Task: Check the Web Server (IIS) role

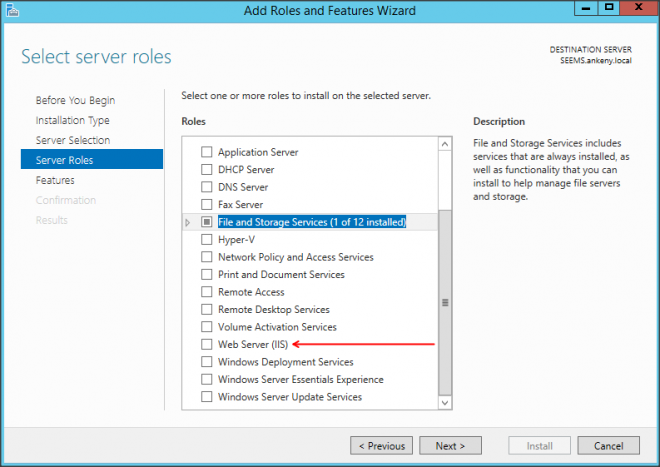Action: pyautogui.click(x=207, y=345)
